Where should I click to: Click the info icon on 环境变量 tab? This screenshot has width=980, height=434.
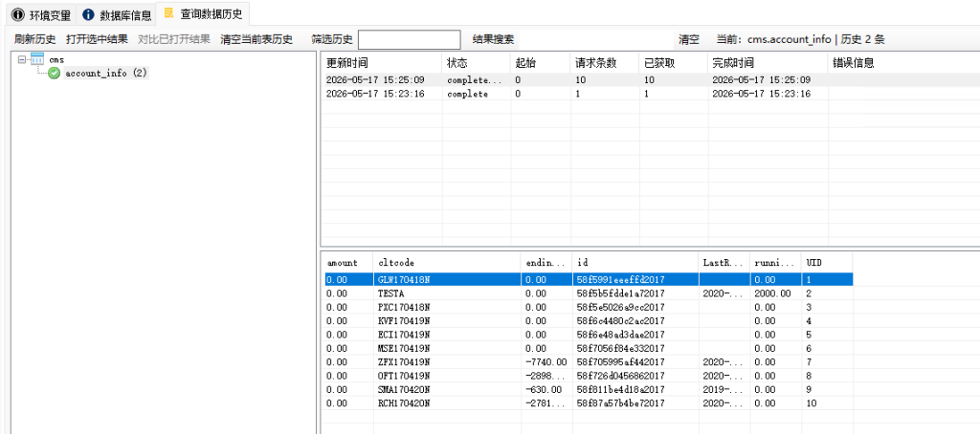point(18,14)
